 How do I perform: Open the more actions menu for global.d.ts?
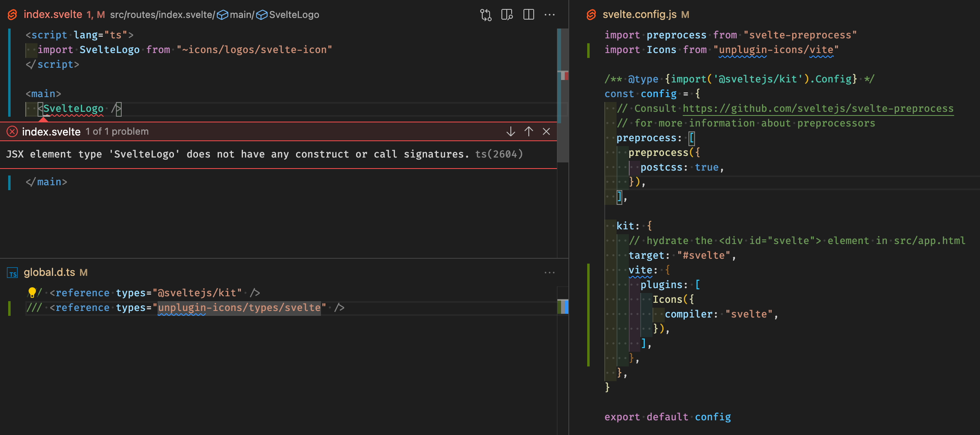(x=550, y=273)
